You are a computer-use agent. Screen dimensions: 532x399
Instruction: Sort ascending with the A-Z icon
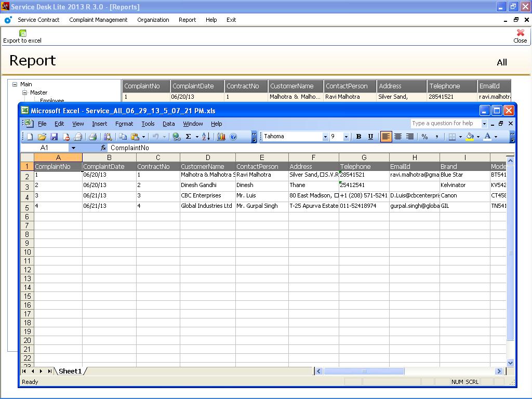(206, 137)
